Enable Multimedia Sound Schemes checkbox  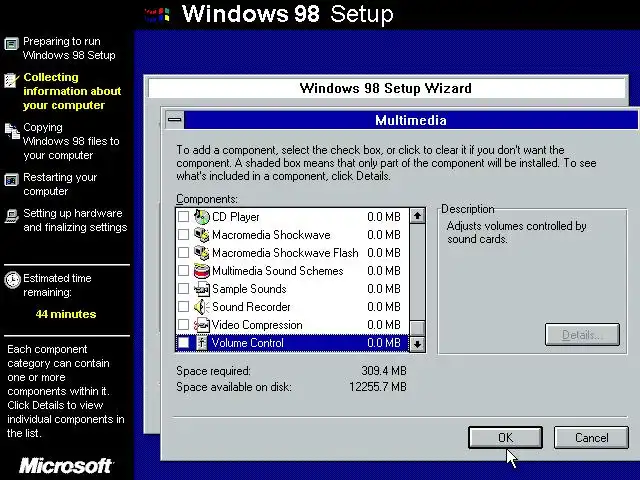pyautogui.click(x=184, y=271)
